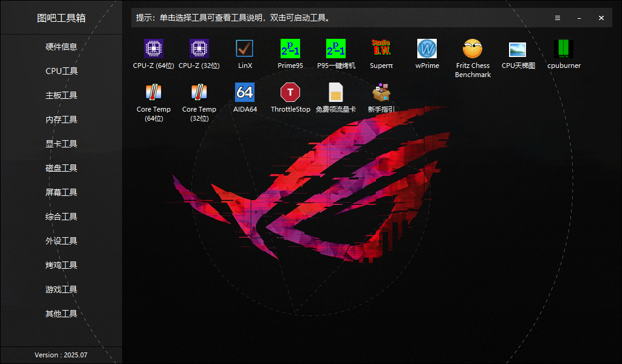The height and width of the screenshot is (364, 622).
Task: Minimize the toolbox window
Action: (579, 18)
